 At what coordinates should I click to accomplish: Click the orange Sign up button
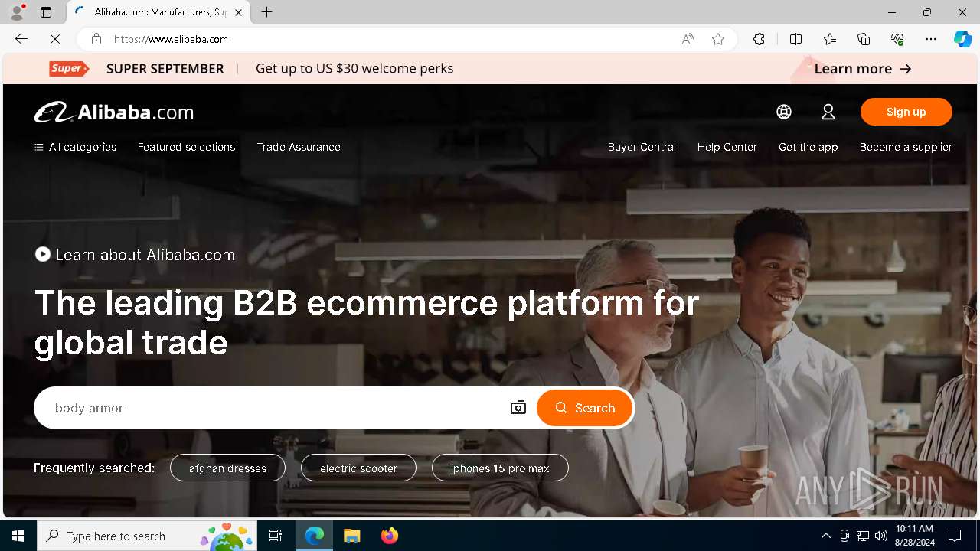[906, 112]
